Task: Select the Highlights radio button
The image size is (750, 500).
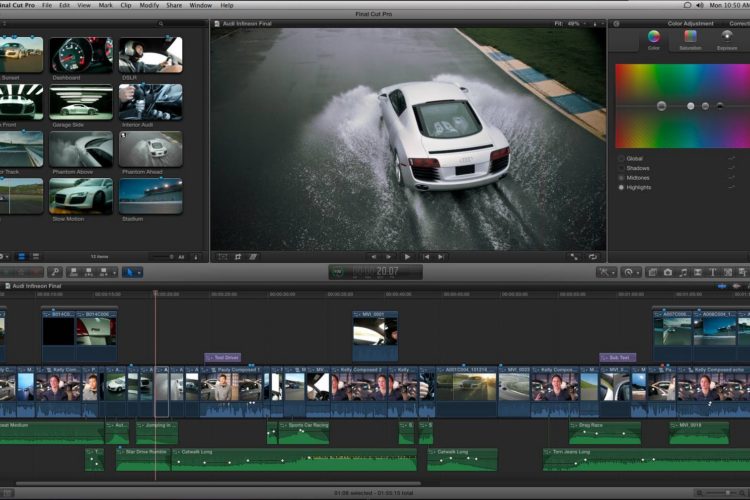Action: tap(621, 187)
